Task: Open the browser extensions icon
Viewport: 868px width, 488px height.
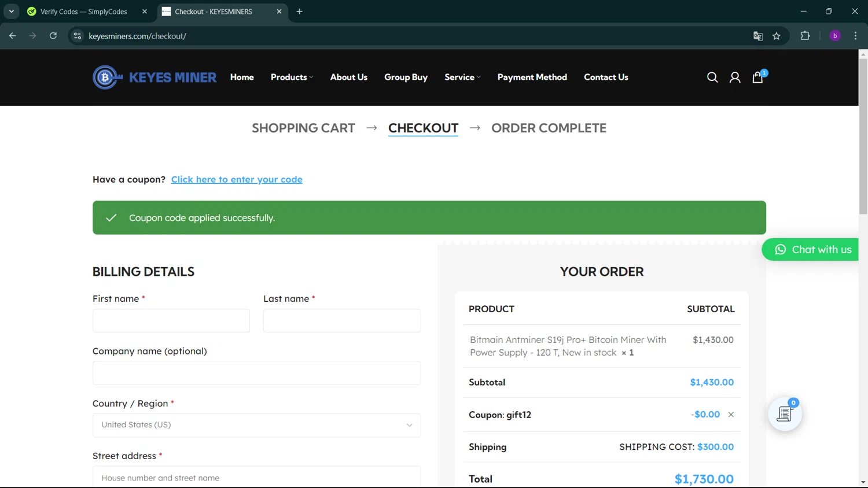Action: click(x=805, y=36)
